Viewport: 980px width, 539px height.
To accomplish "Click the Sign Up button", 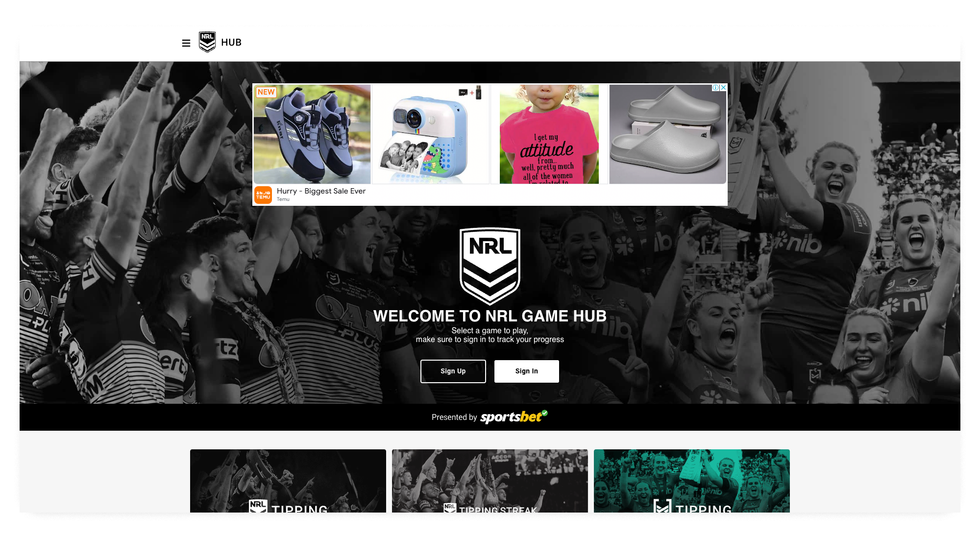I will point(453,371).
